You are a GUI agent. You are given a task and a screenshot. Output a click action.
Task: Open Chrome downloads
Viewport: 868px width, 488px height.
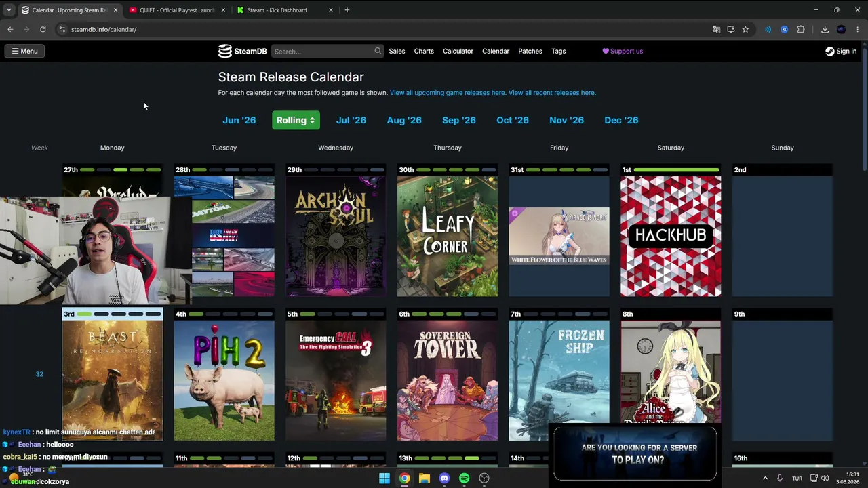(x=825, y=29)
